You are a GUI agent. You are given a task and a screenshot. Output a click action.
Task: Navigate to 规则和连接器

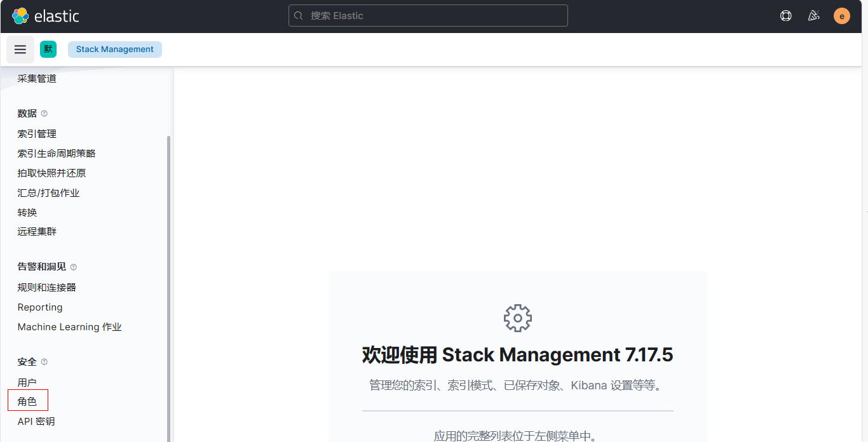point(46,288)
